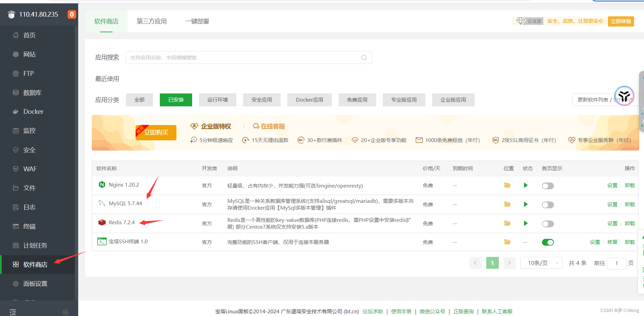Open the MySQL install location folder icon

[x=507, y=204]
